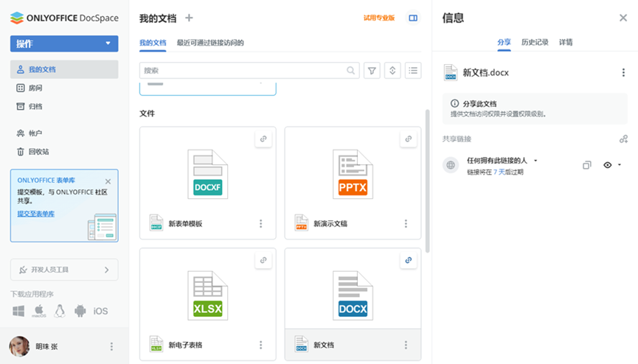This screenshot has width=638, height=364.
Task: Copy link of 新表单模板 card
Action: 263,139
